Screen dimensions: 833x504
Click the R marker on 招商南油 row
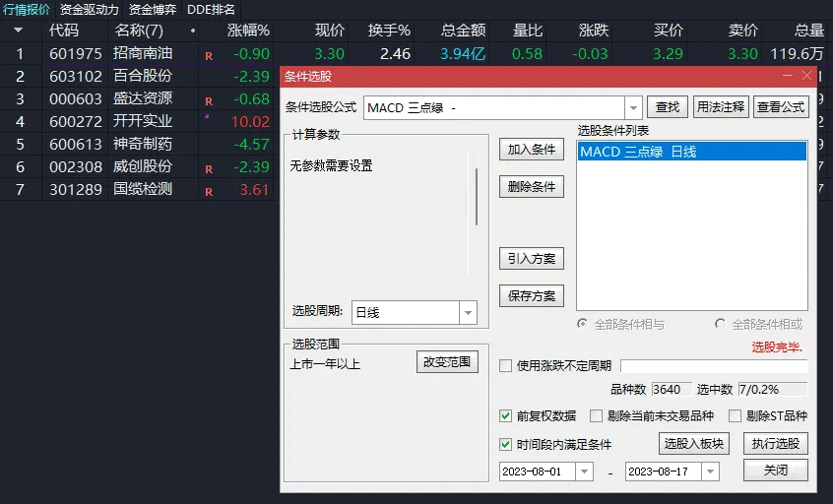[x=209, y=56]
